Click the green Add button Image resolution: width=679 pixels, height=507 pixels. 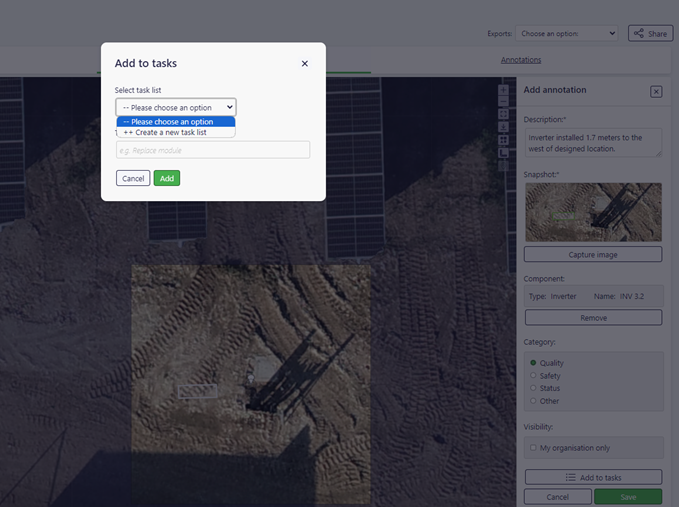pyautogui.click(x=167, y=178)
